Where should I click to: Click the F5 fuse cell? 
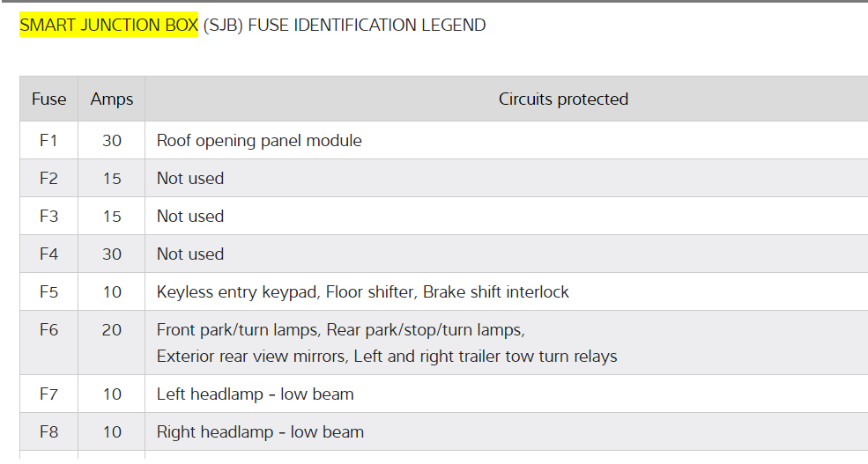tap(48, 292)
